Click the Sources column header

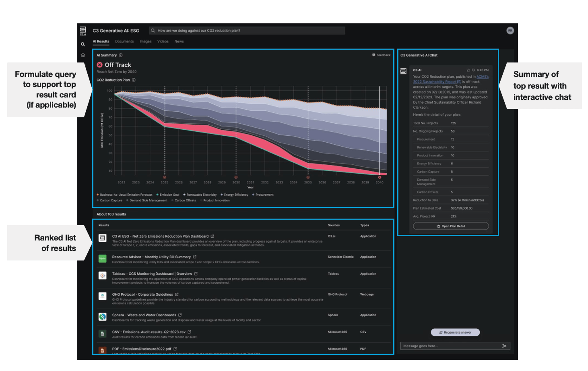tap(334, 225)
